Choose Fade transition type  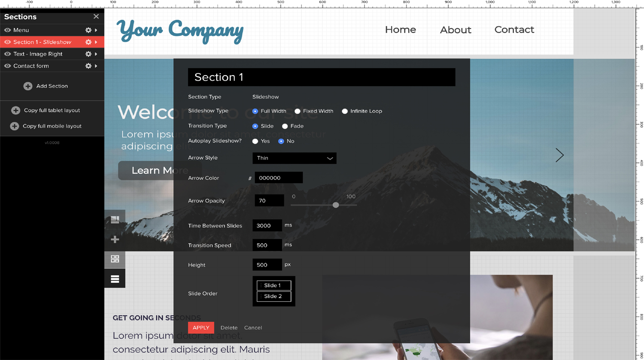[285, 126]
